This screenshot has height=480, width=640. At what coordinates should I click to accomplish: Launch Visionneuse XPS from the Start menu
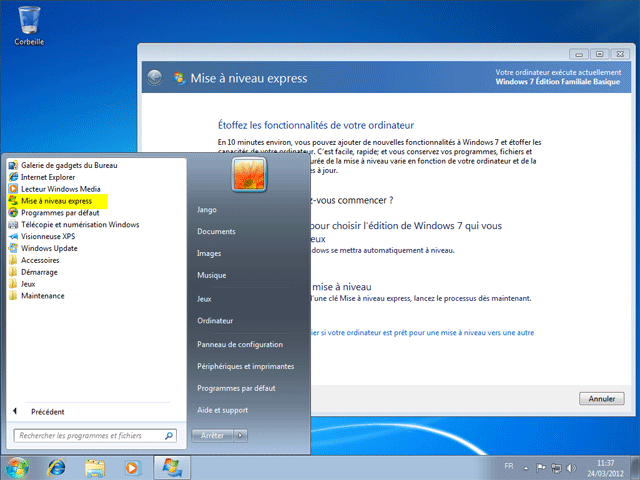[49, 237]
